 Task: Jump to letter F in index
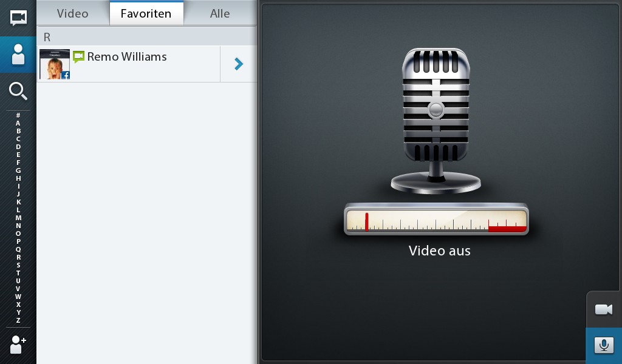point(18,163)
